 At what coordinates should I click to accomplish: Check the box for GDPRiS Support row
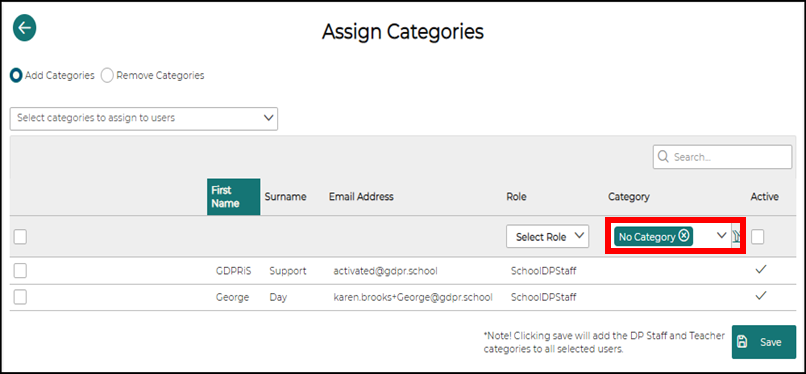click(20, 271)
